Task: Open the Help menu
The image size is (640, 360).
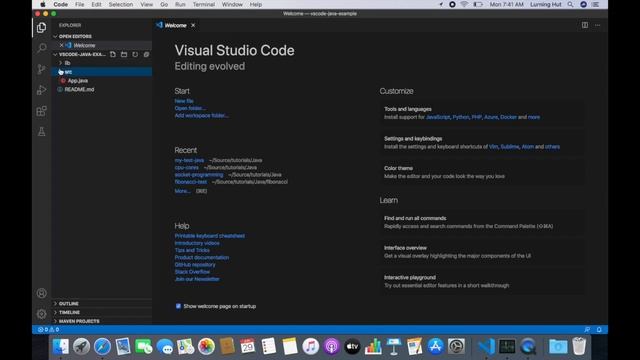Action: (256, 4)
